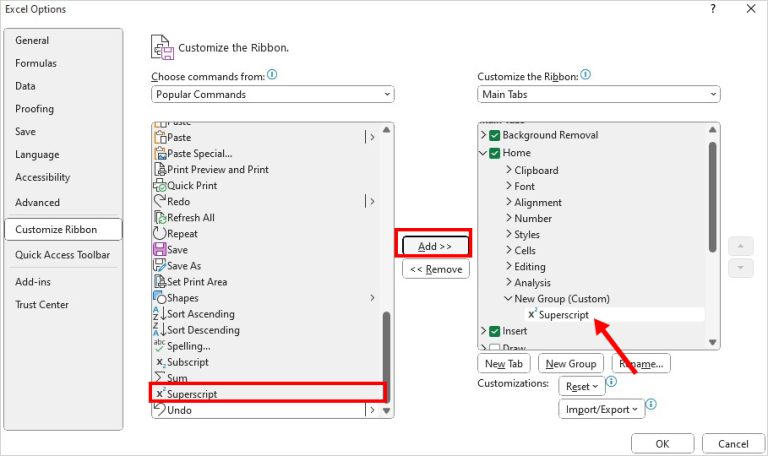This screenshot has height=456, width=768.
Task: Click the Paste Special command icon
Action: tap(160, 153)
